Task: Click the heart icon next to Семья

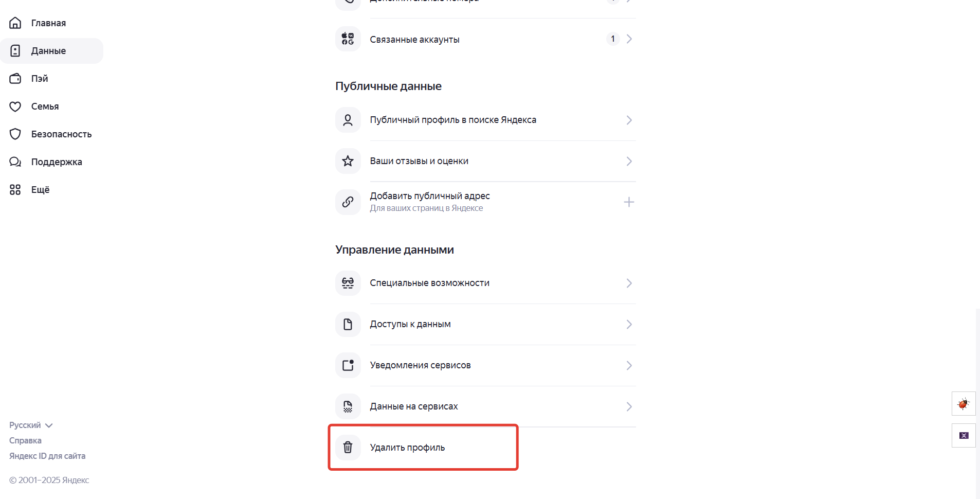Action: tap(15, 106)
